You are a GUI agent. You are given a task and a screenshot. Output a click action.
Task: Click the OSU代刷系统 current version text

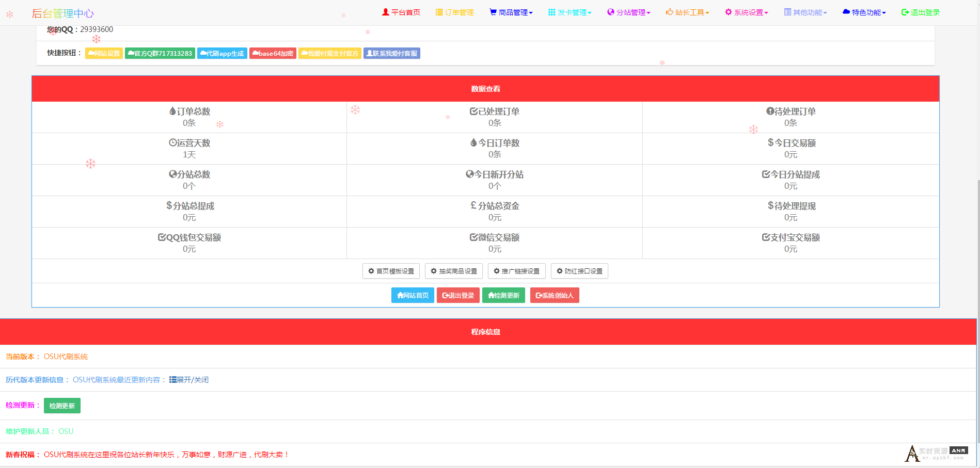(66, 357)
